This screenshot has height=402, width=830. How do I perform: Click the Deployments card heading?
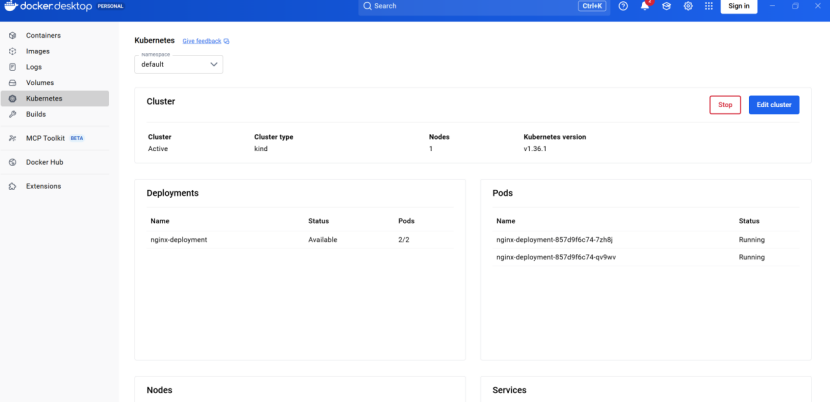click(173, 193)
